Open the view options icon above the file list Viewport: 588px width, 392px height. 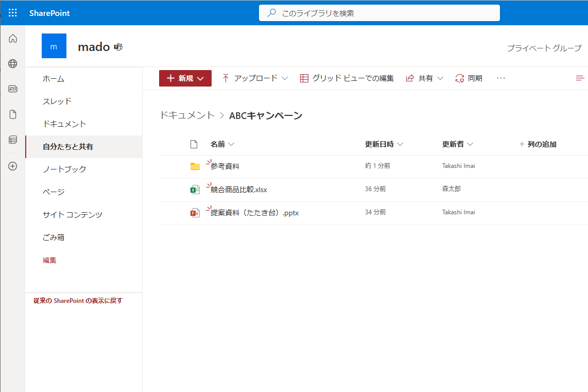click(580, 78)
